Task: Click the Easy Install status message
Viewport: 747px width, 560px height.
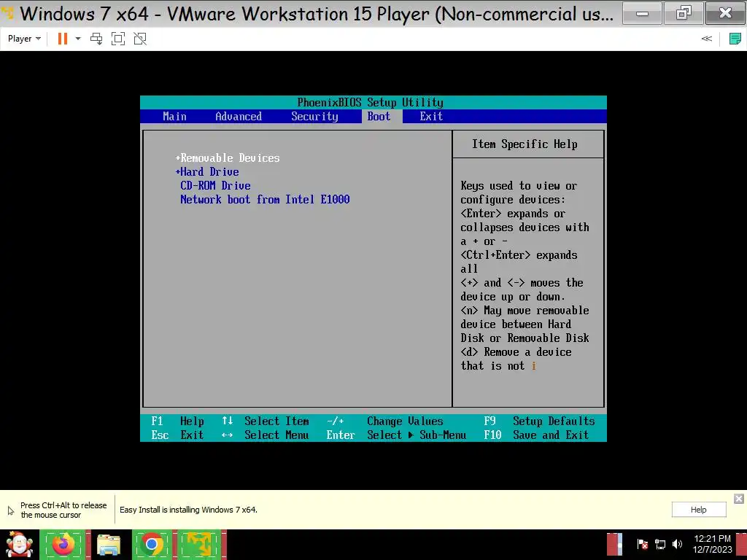Action: [189, 510]
